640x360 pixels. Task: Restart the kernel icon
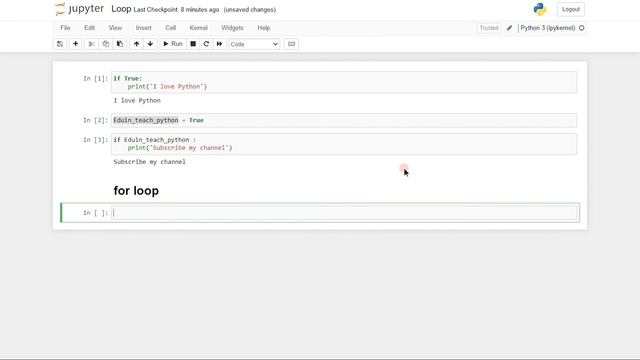(206, 44)
